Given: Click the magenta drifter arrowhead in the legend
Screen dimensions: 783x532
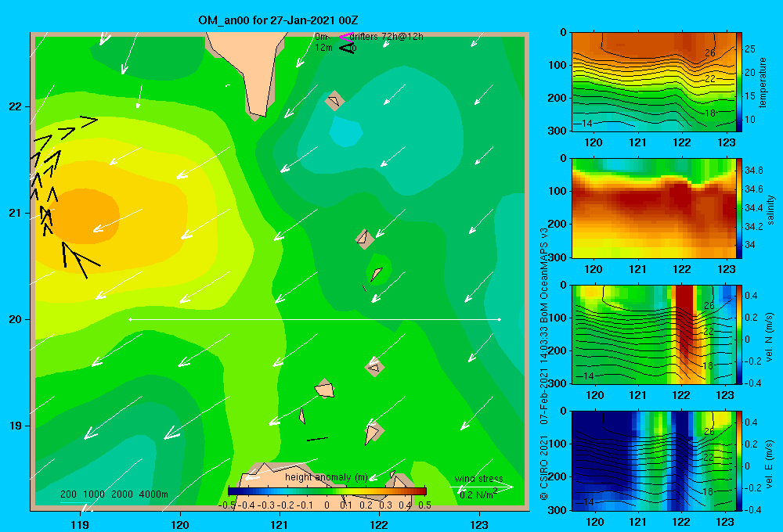Looking at the screenshot, I should coord(345,37).
